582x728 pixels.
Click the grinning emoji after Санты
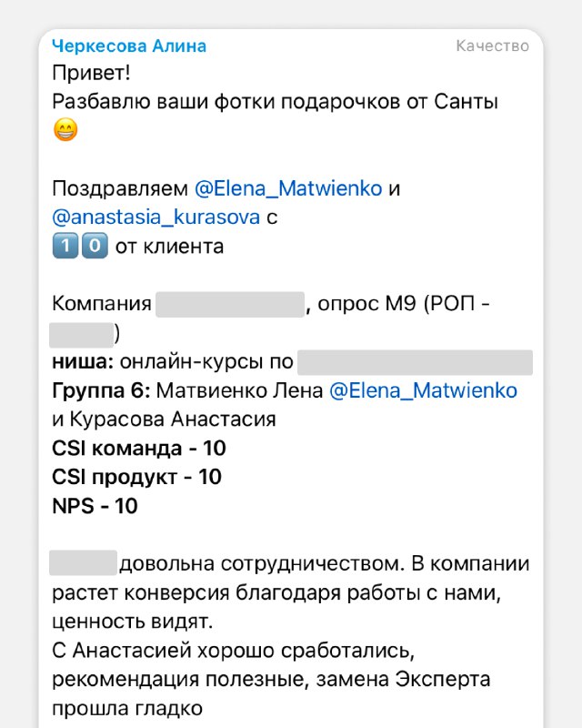pyautogui.click(x=65, y=130)
